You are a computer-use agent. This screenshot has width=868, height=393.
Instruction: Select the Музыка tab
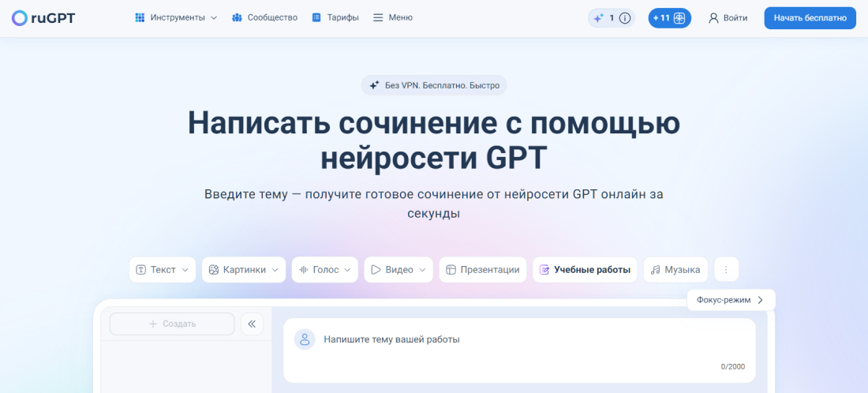pyautogui.click(x=675, y=270)
